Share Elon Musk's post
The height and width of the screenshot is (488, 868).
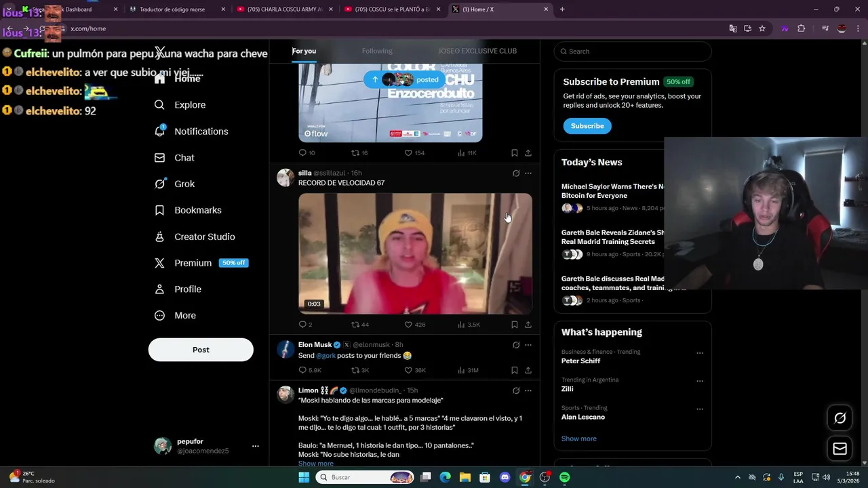(528, 370)
